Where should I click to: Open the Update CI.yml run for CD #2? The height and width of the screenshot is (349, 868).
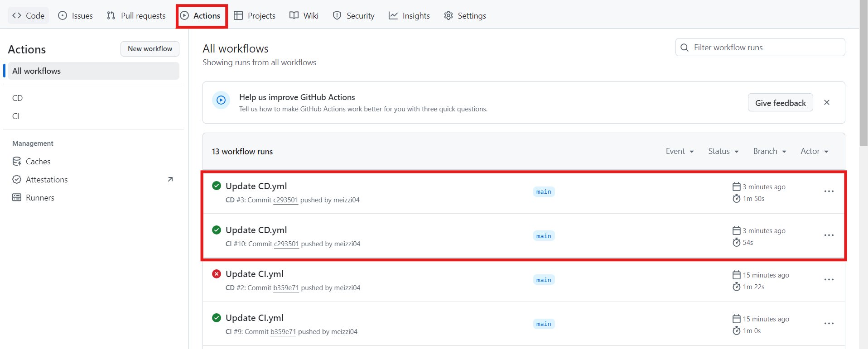[x=255, y=274]
